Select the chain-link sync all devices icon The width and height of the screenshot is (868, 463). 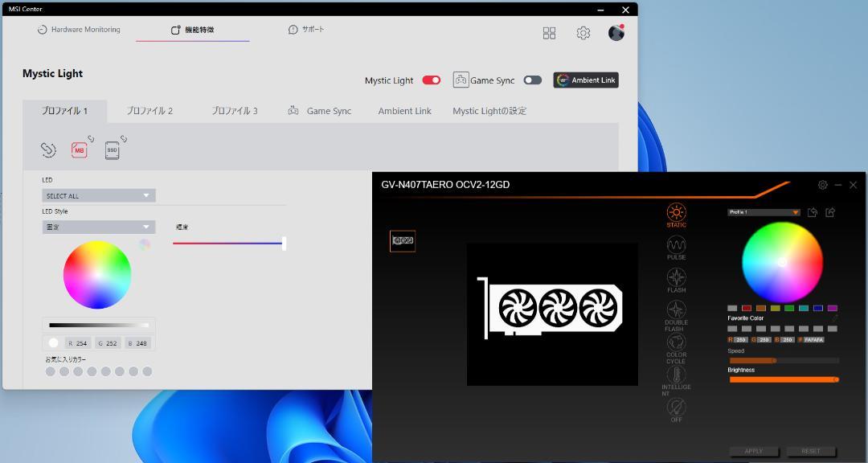pos(49,150)
